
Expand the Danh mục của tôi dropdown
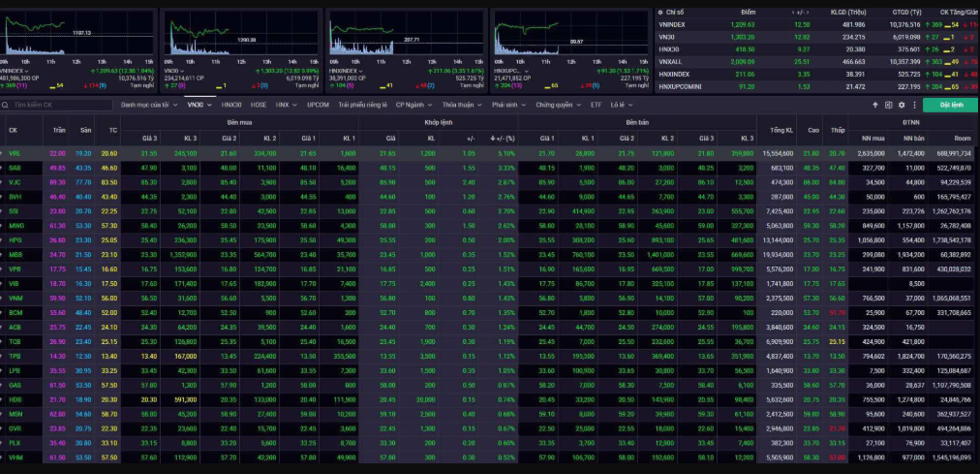tap(175, 105)
